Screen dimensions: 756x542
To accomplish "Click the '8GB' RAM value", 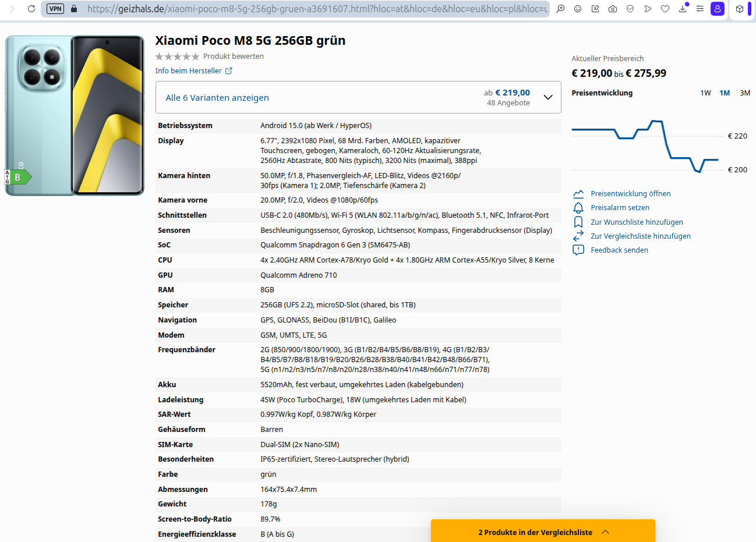I will pyautogui.click(x=267, y=290).
